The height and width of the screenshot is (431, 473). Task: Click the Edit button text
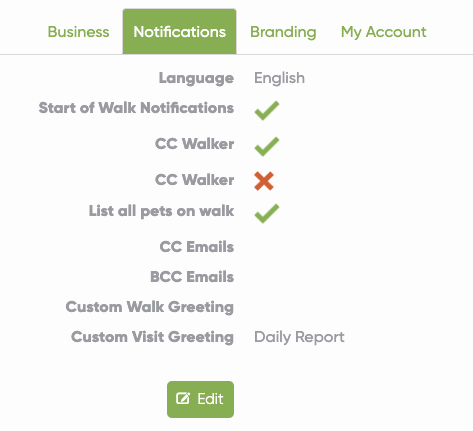tap(210, 399)
